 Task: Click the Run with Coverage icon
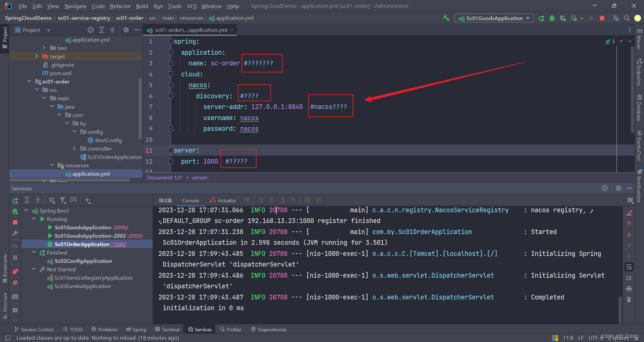point(563,18)
